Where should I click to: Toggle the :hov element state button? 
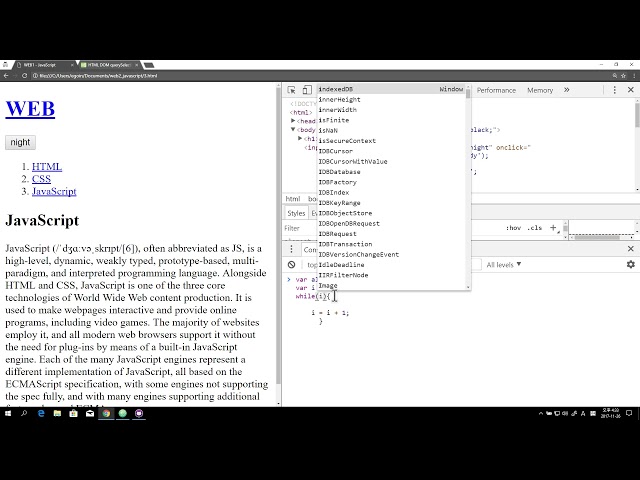pos(513,228)
